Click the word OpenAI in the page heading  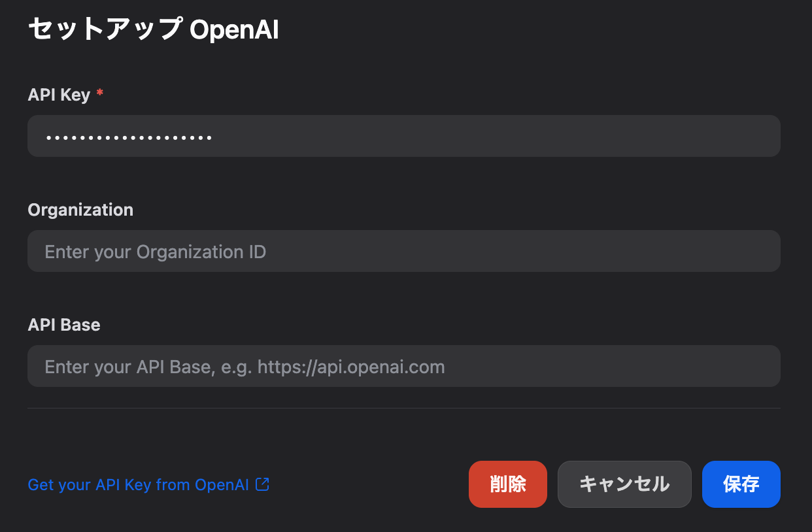click(x=234, y=31)
